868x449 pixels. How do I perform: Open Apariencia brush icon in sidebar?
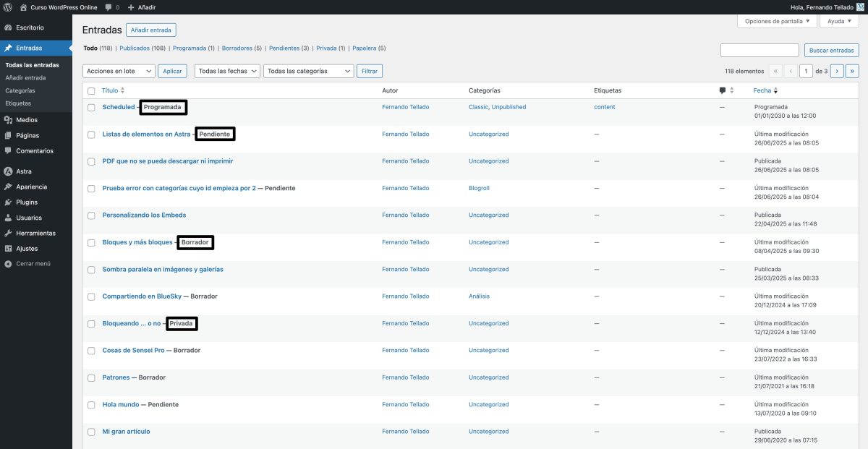8,187
